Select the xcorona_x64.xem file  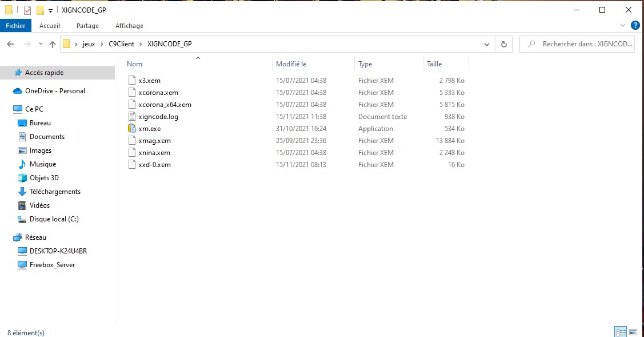point(165,105)
